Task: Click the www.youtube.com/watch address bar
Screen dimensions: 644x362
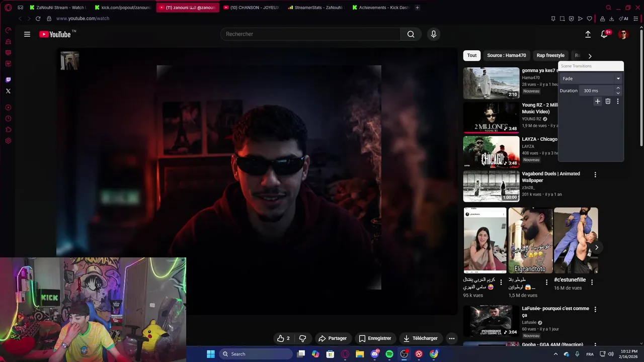Action: click(83, 19)
